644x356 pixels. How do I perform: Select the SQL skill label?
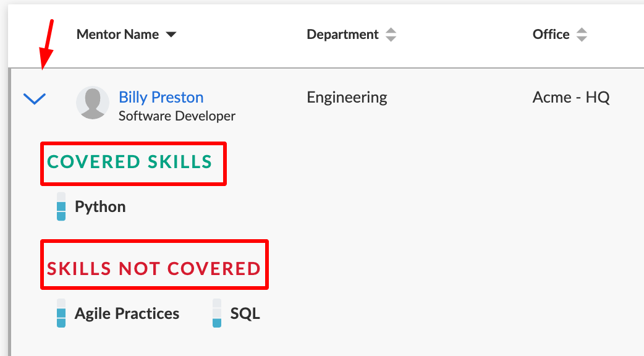tap(245, 313)
